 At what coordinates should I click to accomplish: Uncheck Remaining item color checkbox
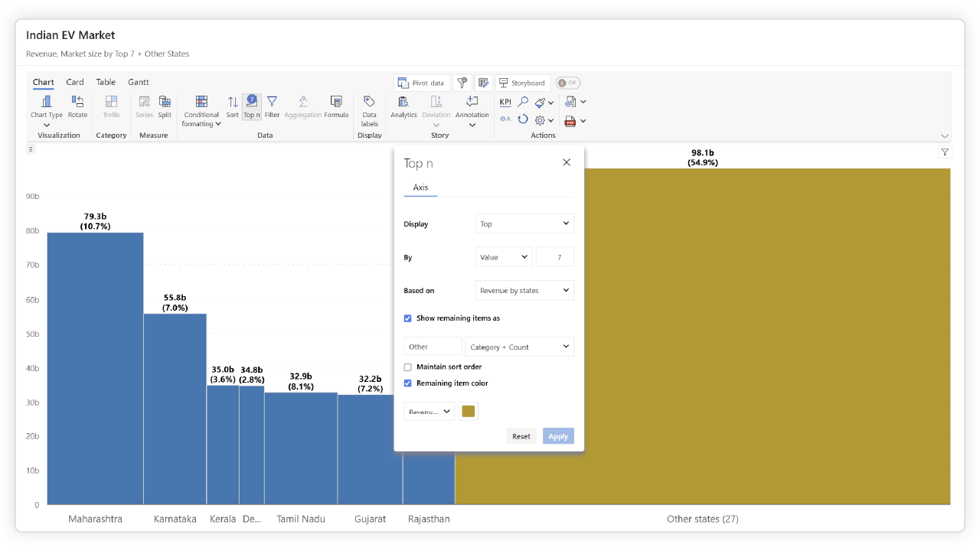[408, 383]
